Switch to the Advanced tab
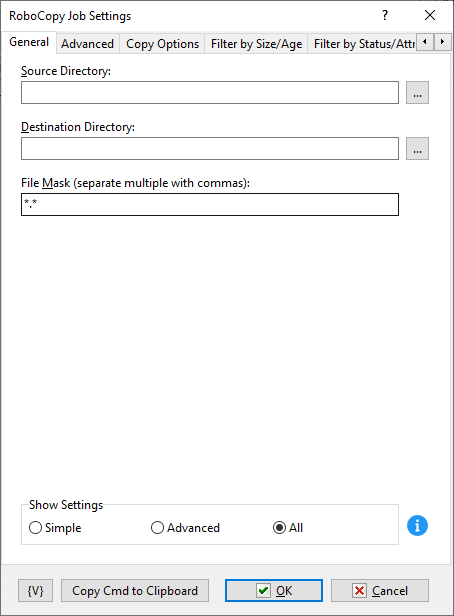 [x=88, y=44]
